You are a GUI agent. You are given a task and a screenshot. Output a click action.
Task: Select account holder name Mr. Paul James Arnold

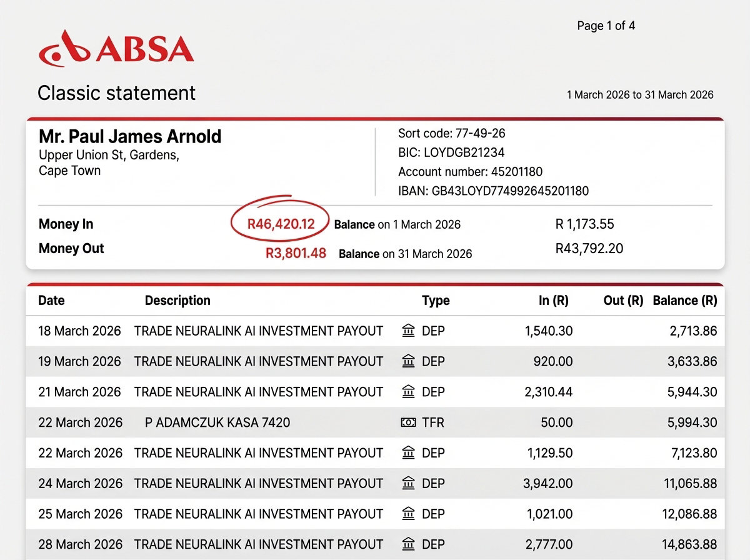tap(130, 136)
